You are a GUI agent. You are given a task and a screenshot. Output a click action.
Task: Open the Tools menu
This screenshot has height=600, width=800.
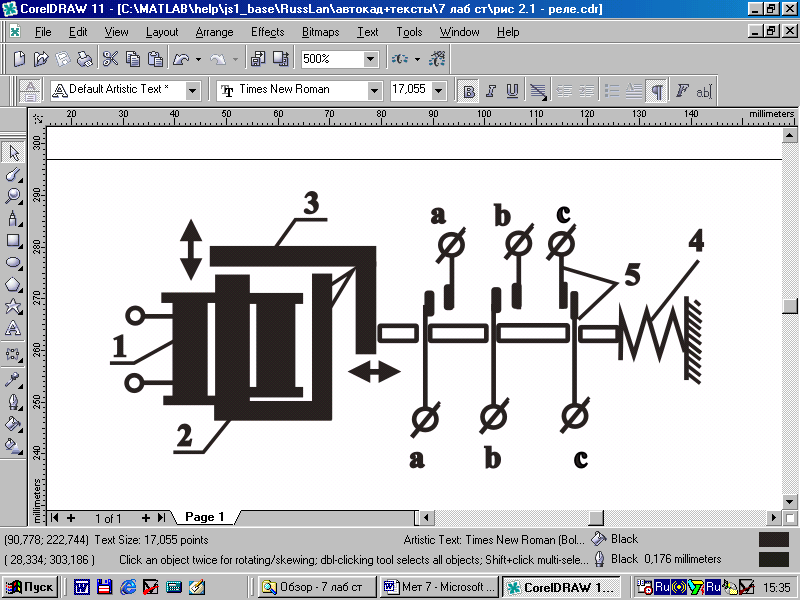(409, 32)
